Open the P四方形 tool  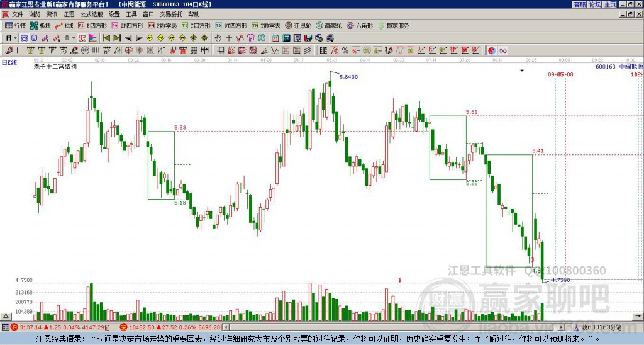click(92, 25)
